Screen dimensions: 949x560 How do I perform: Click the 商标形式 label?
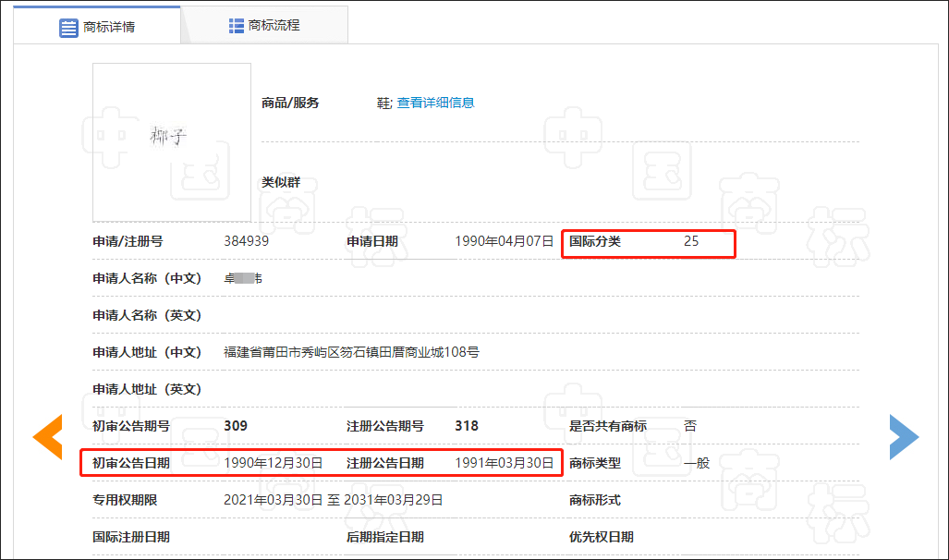(595, 500)
